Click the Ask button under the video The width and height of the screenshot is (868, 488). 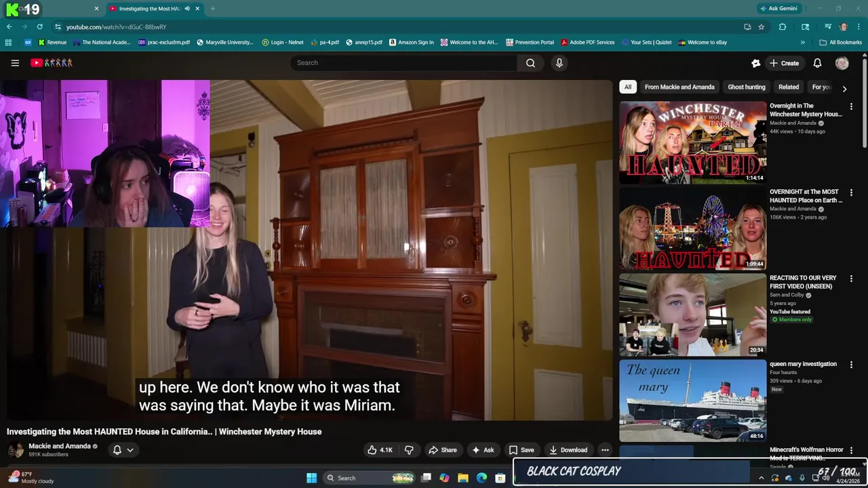(483, 450)
